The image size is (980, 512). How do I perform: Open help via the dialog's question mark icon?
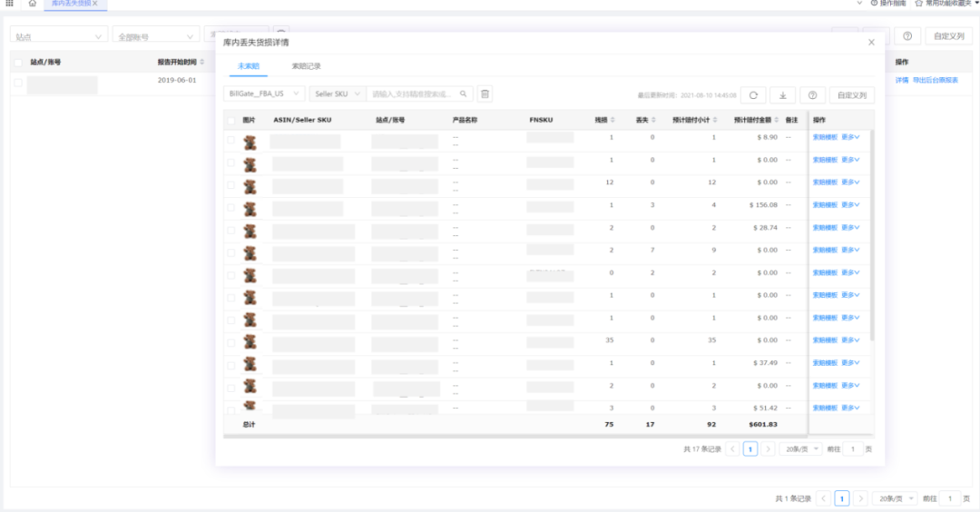[812, 95]
